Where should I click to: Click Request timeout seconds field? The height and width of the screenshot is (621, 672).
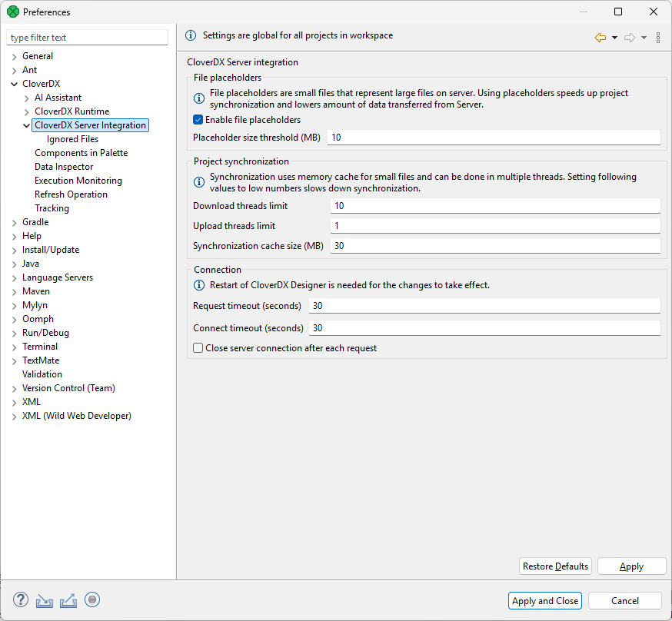[484, 306]
